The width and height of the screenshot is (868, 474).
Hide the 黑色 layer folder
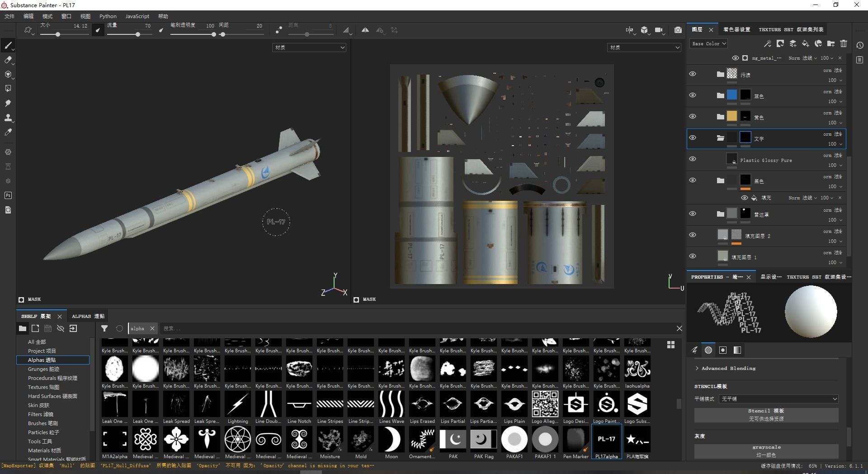tap(692, 180)
